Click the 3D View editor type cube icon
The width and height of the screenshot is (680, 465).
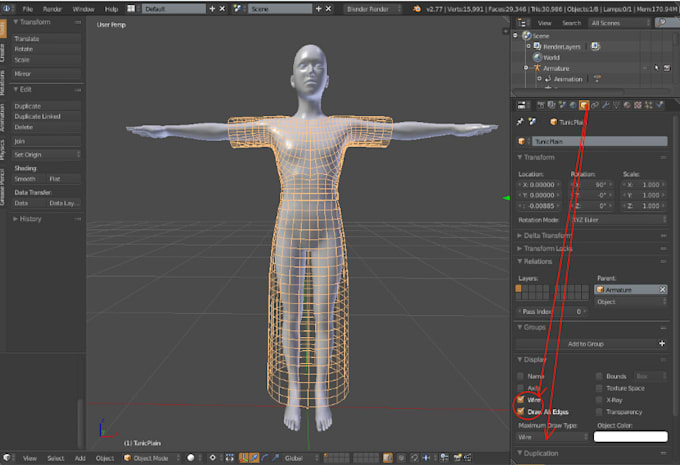click(x=7, y=458)
